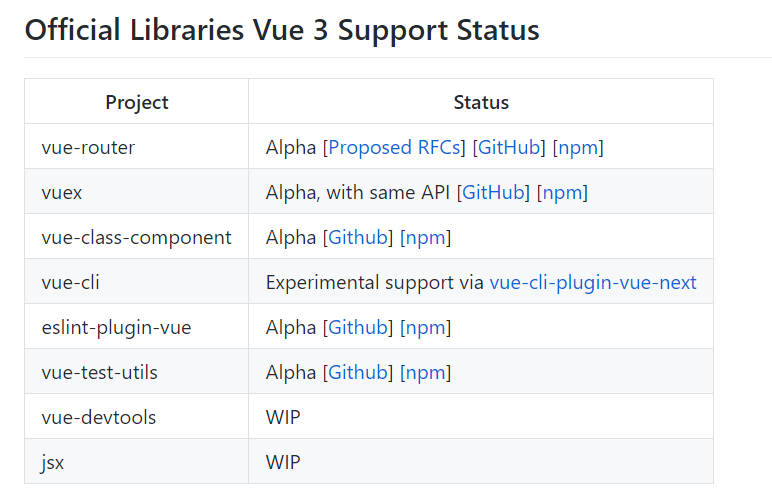
Task: Go to the eslint-plugin-vue Github link
Action: [x=358, y=327]
